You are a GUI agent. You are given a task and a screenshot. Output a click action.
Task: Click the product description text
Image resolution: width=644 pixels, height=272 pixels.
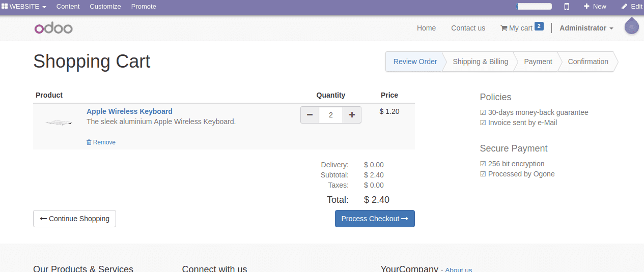(161, 122)
